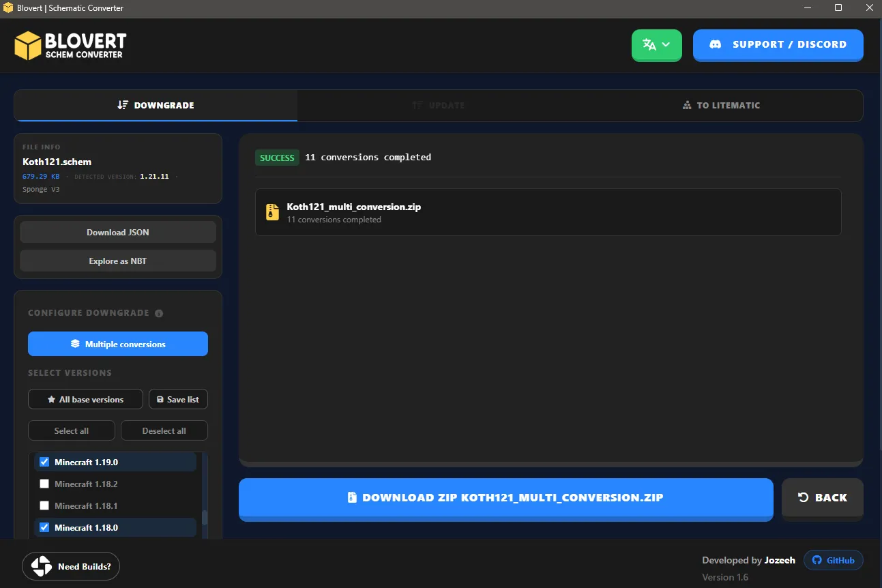Screen dimensions: 882x588
Task: Click the Blovert cube logo
Action: click(x=28, y=46)
